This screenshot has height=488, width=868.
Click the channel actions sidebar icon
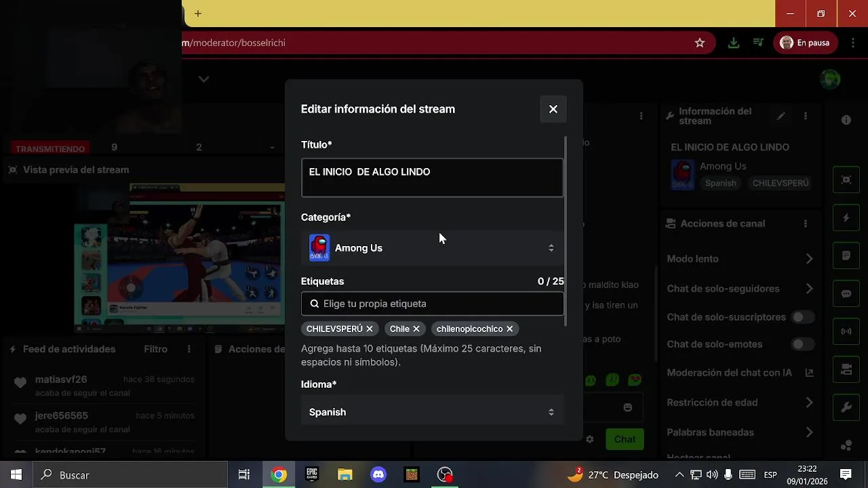tap(846, 369)
